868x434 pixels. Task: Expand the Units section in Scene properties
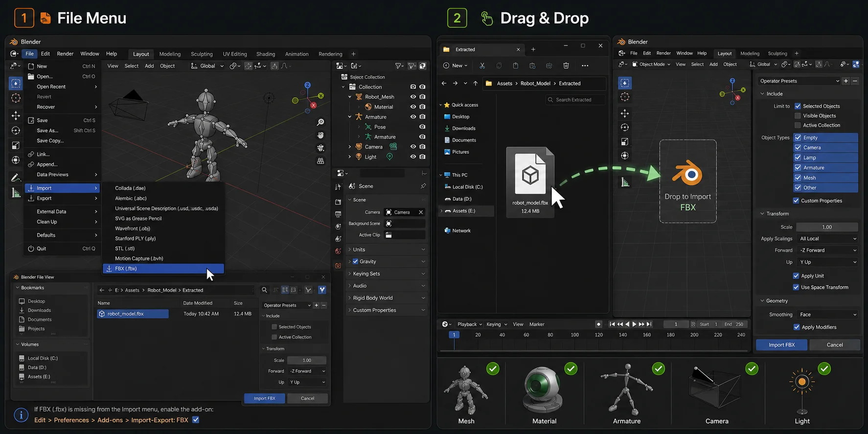pos(387,250)
